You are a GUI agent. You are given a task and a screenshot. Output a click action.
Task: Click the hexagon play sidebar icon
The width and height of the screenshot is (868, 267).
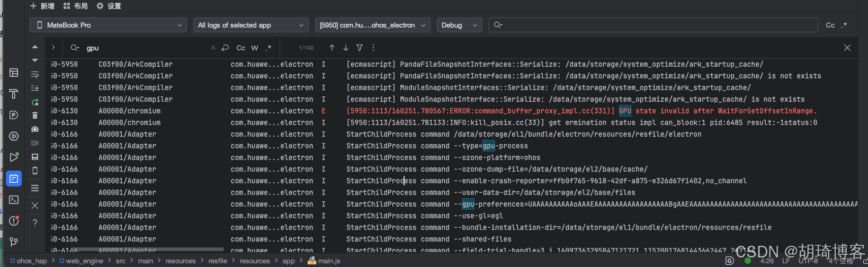pyautogui.click(x=14, y=136)
